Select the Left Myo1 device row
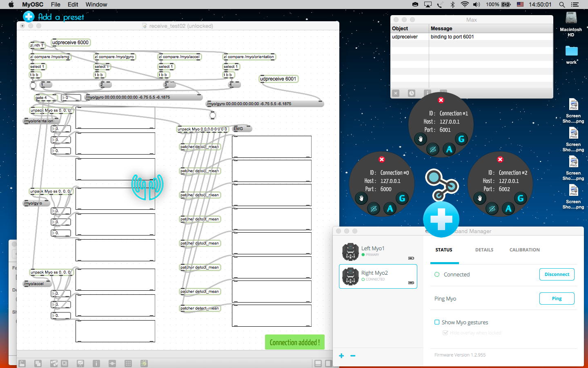 click(x=378, y=252)
